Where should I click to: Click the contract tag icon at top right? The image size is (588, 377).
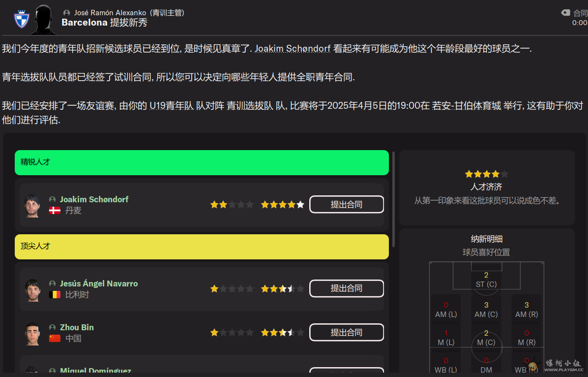click(566, 13)
